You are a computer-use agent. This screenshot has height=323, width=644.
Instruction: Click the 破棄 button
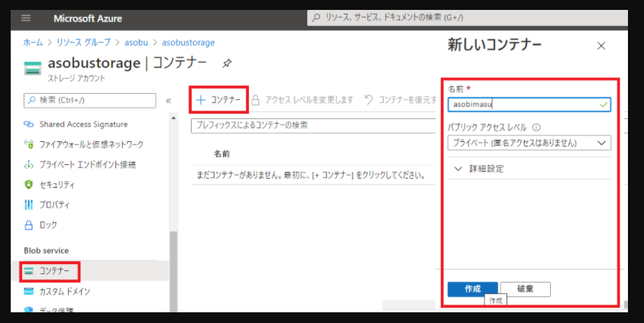point(526,289)
